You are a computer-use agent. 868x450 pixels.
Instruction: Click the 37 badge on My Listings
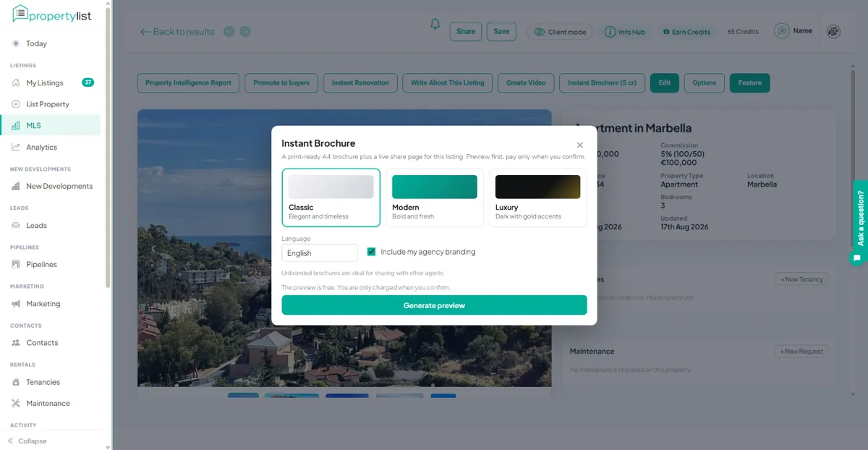88,82
